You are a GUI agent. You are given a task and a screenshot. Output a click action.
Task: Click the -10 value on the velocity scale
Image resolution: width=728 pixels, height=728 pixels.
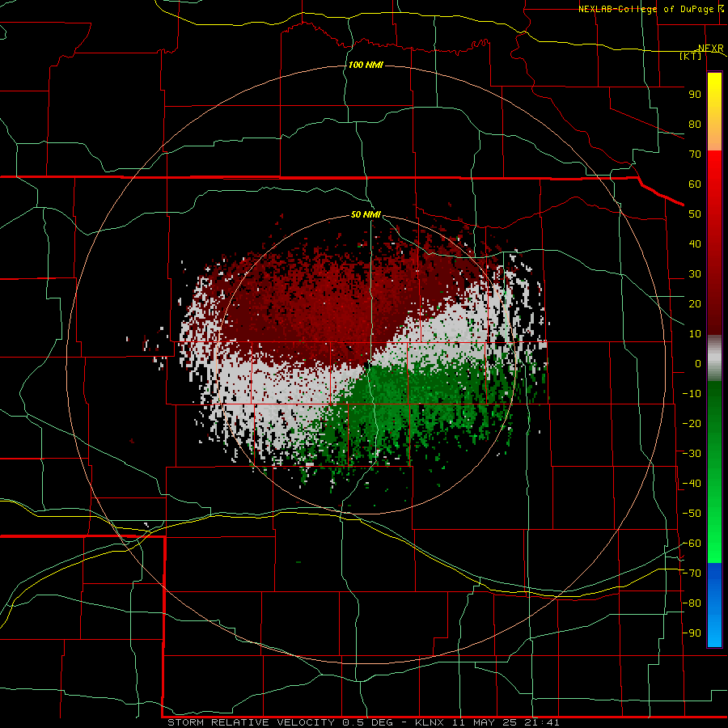pyautogui.click(x=692, y=394)
